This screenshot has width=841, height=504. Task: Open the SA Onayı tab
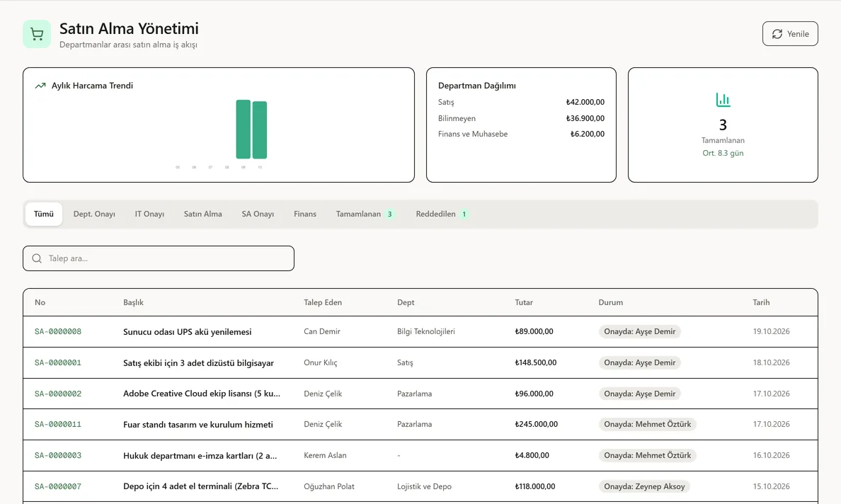click(x=258, y=214)
